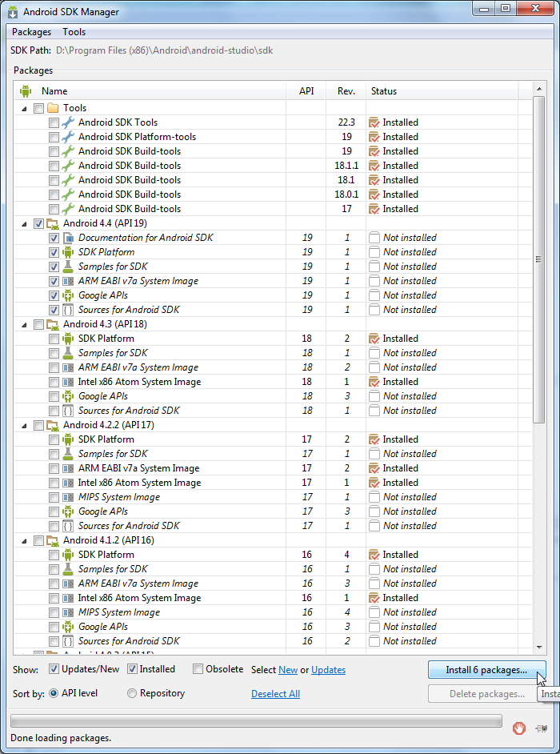The width and height of the screenshot is (560, 754).
Task: Click the Android 4.1.2 (API 16) folder icon
Action: click(53, 541)
